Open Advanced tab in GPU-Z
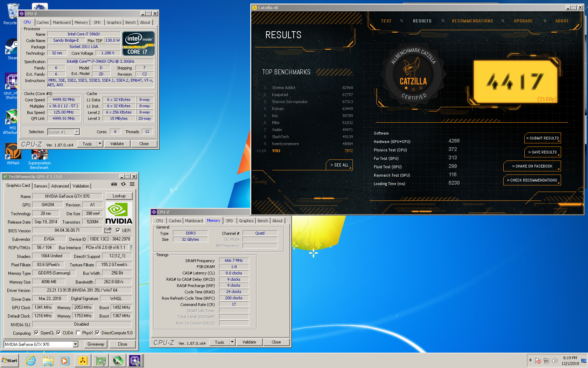 [x=60, y=186]
